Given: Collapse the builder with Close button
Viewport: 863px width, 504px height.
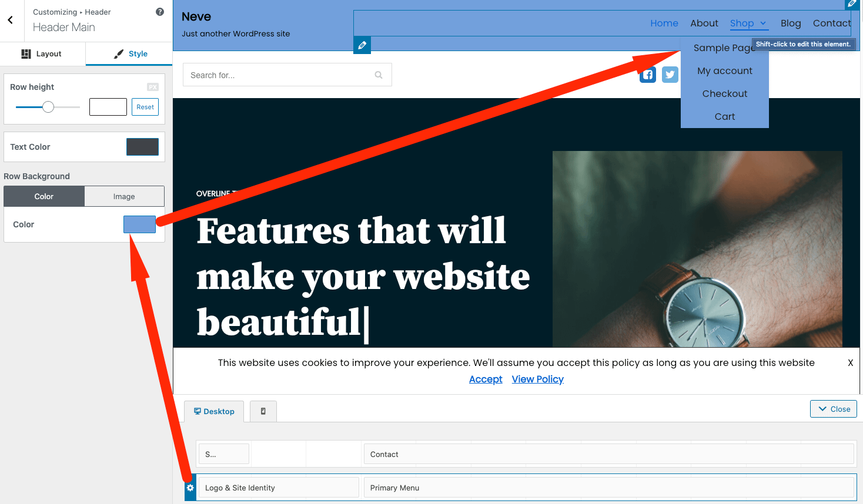Looking at the screenshot, I should (x=833, y=409).
